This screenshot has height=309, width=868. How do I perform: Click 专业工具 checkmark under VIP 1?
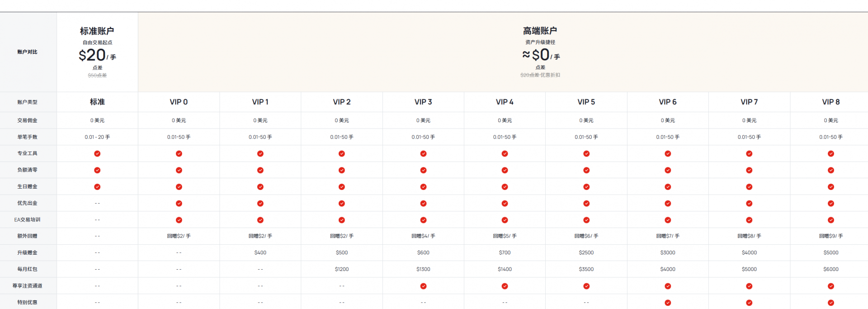point(260,154)
